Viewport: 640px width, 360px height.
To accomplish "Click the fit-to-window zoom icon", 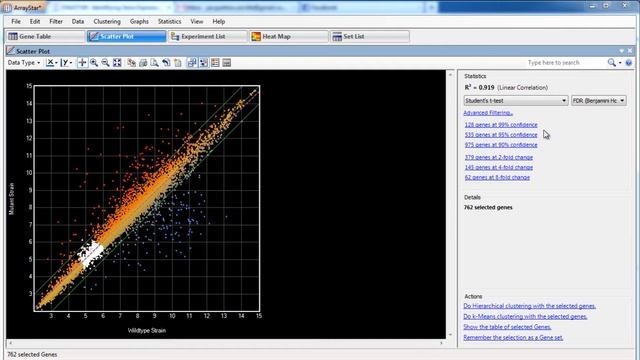I will pos(117,62).
